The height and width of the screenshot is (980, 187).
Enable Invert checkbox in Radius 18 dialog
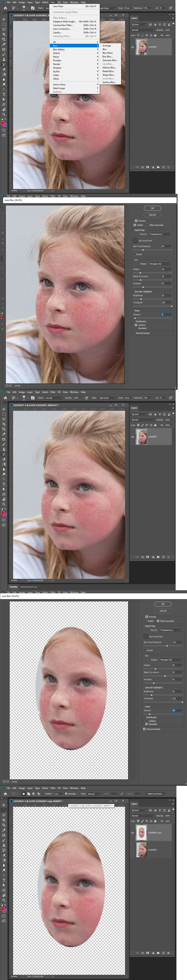134,254
